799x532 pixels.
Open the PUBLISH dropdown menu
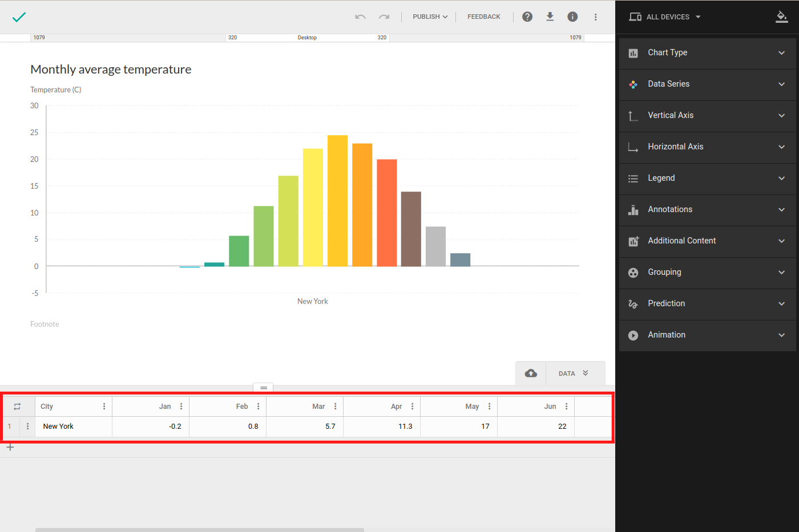pos(430,17)
